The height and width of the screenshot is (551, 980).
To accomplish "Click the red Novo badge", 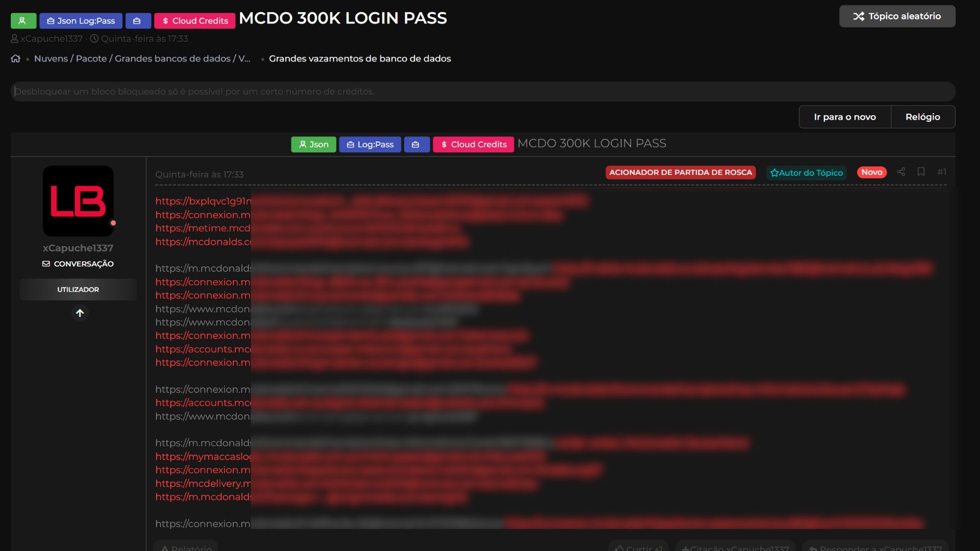I will click(872, 172).
